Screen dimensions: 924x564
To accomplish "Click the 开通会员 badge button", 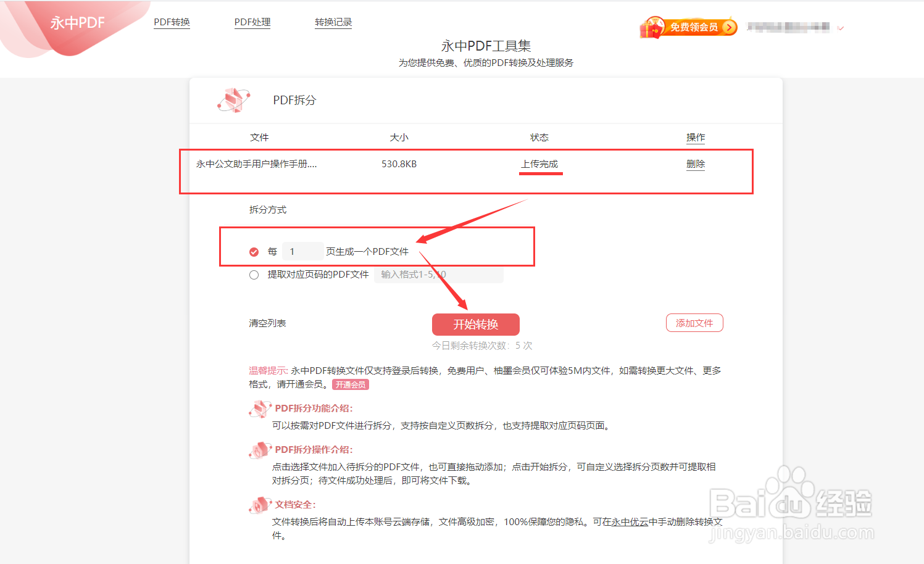I will [x=351, y=384].
